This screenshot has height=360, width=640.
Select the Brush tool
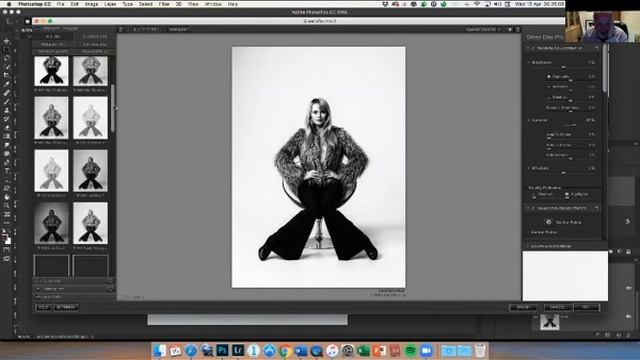tap(7, 102)
